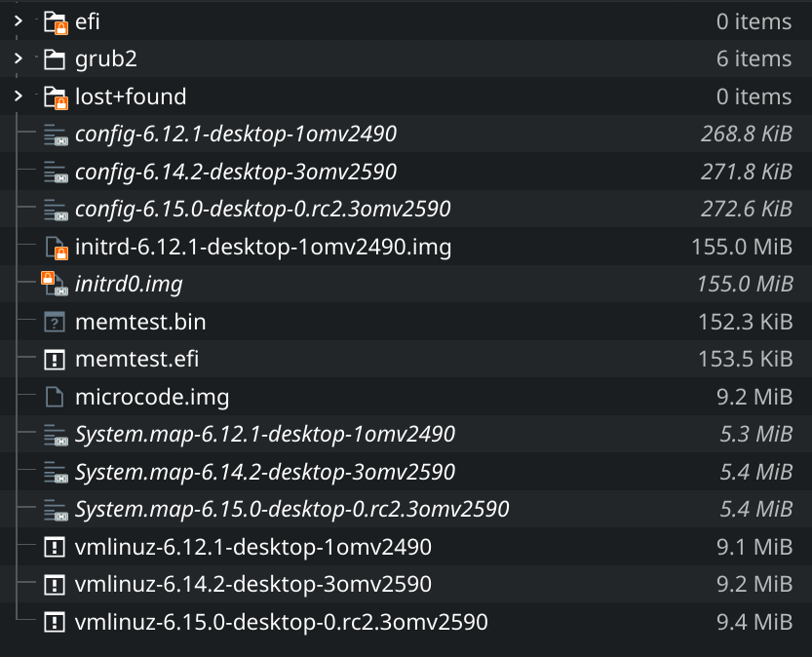Click the microcode.img blank file icon

(55, 397)
